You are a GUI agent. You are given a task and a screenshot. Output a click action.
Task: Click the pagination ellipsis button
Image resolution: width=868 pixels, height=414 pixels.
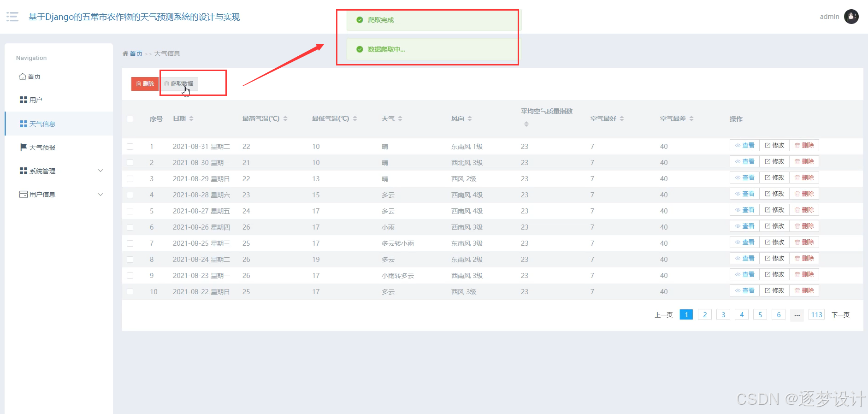pos(797,315)
